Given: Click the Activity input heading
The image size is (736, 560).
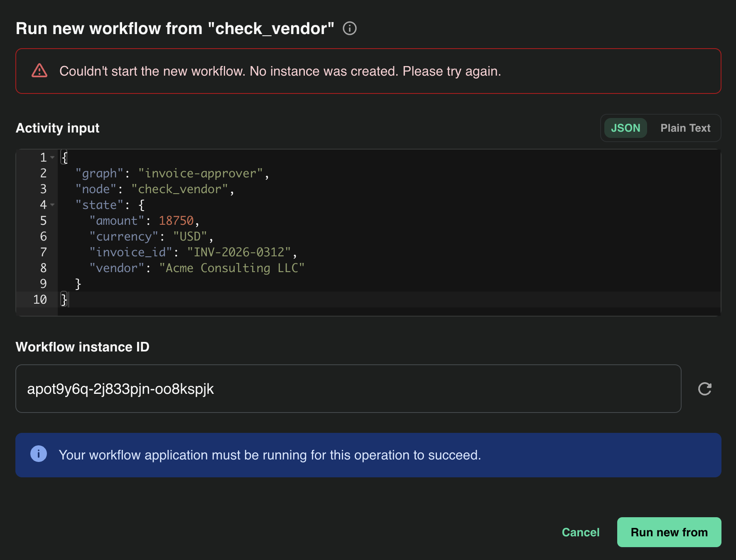Looking at the screenshot, I should pos(58,128).
